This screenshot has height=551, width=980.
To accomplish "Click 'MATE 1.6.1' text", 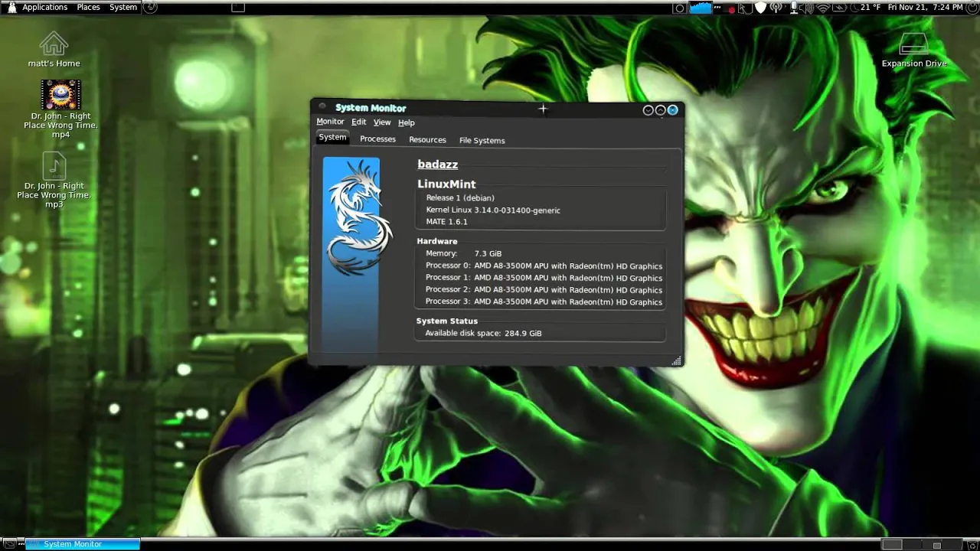I will [x=446, y=221].
